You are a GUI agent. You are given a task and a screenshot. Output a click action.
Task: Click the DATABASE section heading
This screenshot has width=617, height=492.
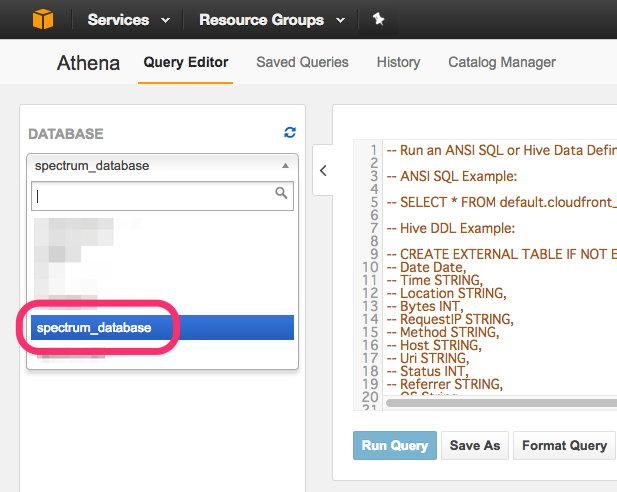pos(66,134)
